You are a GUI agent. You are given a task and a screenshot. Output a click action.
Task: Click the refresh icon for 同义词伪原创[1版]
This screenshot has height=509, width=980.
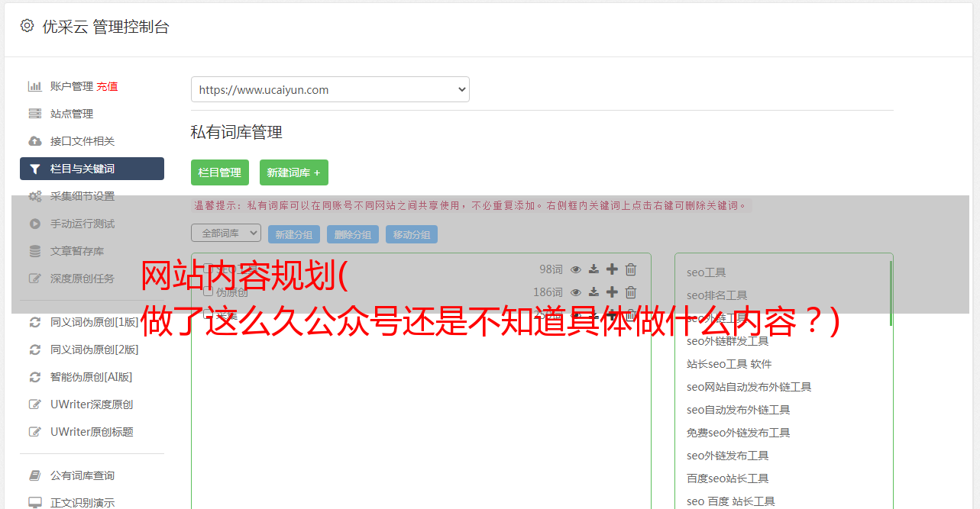[35, 322]
